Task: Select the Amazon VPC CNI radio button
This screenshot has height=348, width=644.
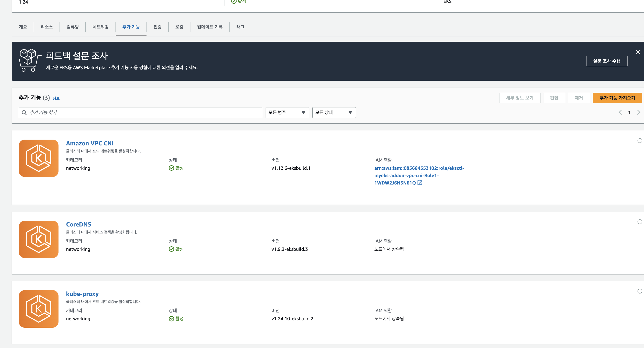Action: click(640, 141)
